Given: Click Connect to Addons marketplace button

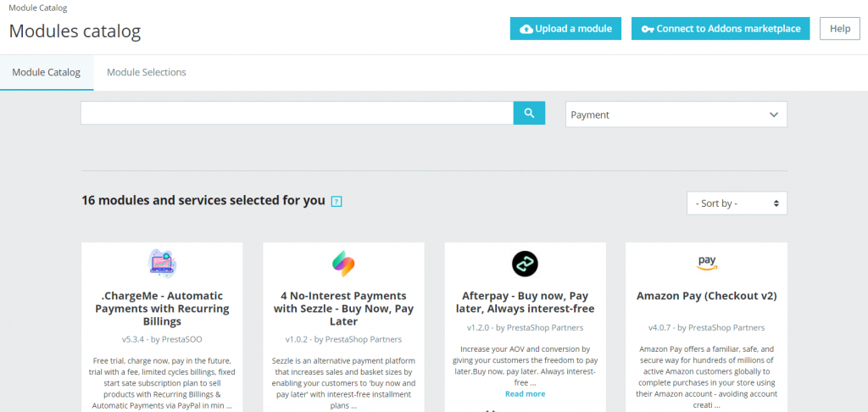Looking at the screenshot, I should (x=721, y=29).
